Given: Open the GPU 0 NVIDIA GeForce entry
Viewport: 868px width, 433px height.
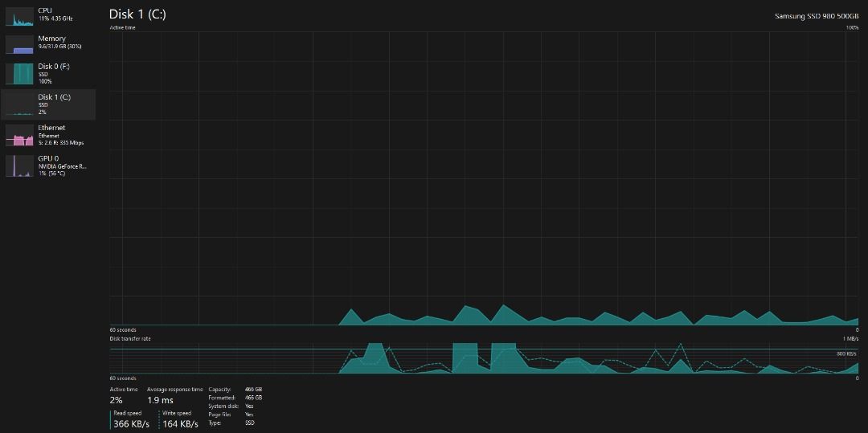Looking at the screenshot, I should [x=62, y=166].
